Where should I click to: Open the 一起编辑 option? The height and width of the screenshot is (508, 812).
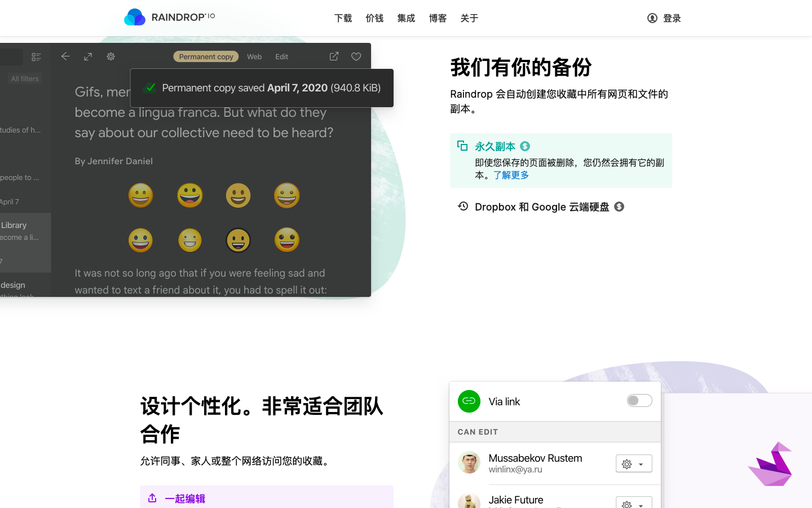[x=184, y=498]
